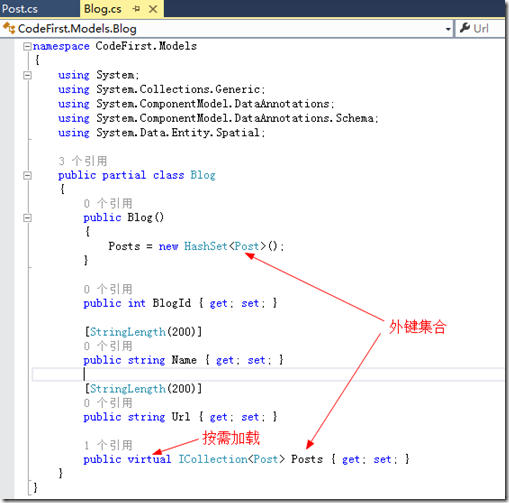Switch to the Post.cs tab
509x503 pixels.
click(x=20, y=9)
